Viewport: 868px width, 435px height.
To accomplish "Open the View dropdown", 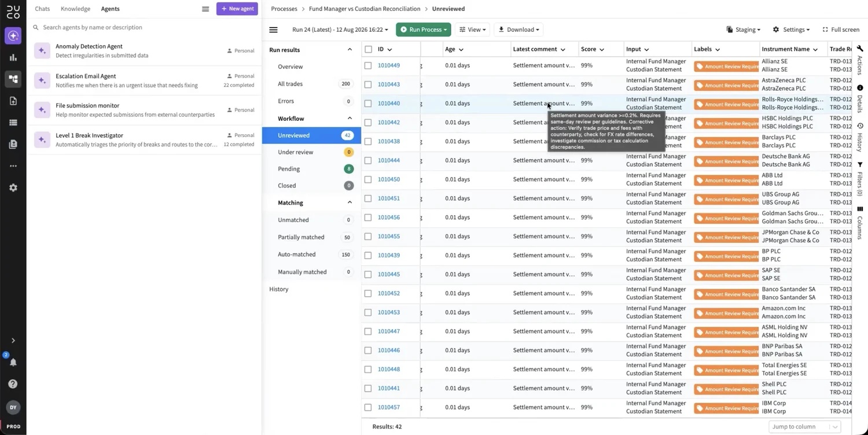I will (473, 30).
